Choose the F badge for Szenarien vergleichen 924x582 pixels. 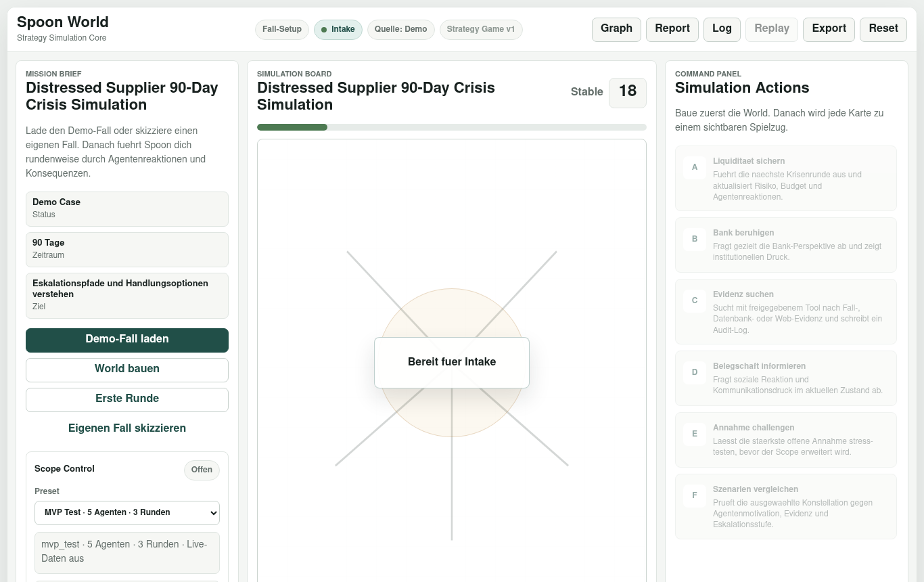click(694, 495)
